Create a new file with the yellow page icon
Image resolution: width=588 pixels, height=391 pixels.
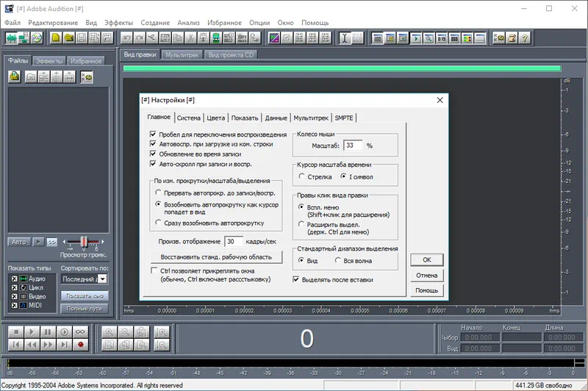[x=56, y=38]
